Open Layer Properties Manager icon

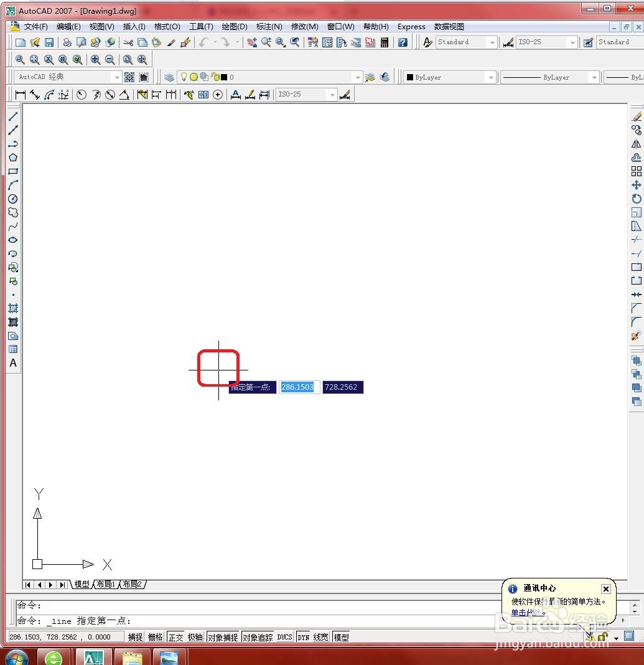pos(169,77)
